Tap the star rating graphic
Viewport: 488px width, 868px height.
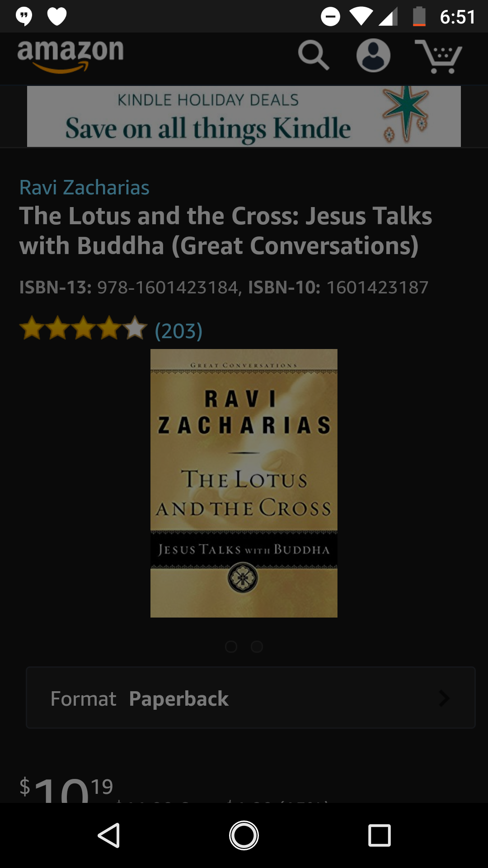point(84,328)
